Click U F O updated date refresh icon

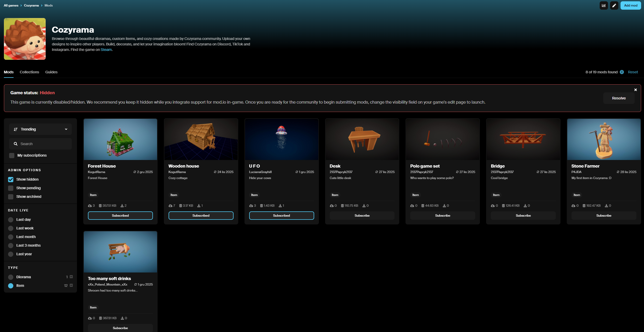pos(297,172)
